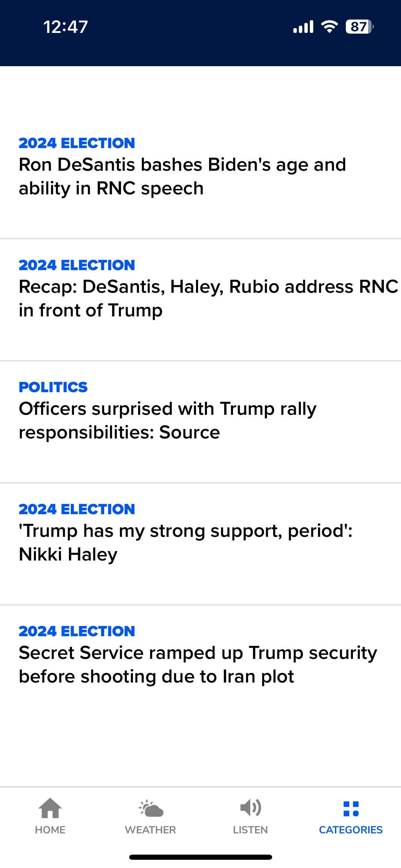Open the Ron DeSantis bashes Biden's age article
The image size is (401, 868).
coord(182,176)
